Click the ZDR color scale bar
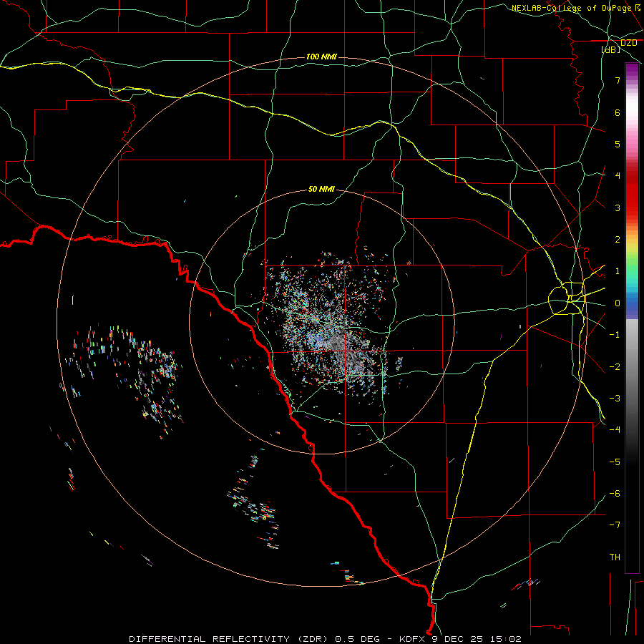Screen dimensions: 644x644 632,318
